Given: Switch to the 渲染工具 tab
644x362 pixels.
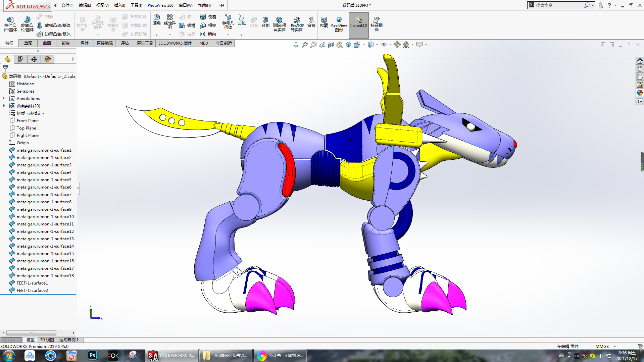Looking at the screenshot, I should (145, 43).
